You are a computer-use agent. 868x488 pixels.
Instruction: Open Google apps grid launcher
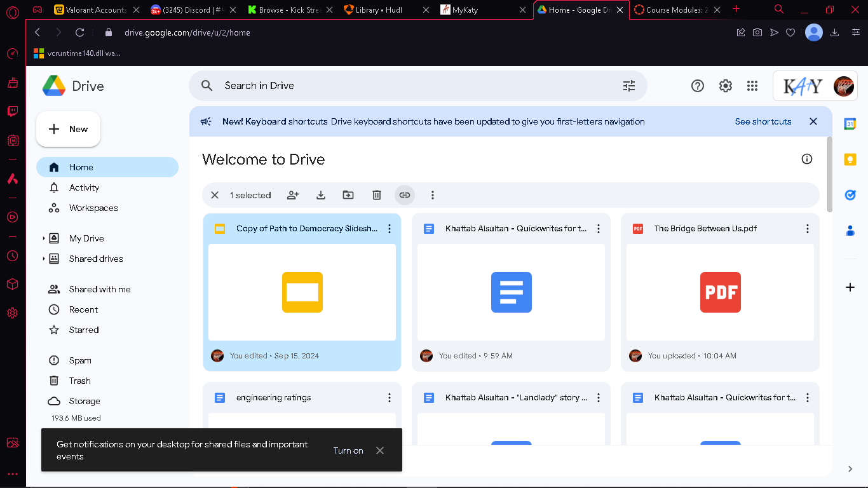(752, 86)
